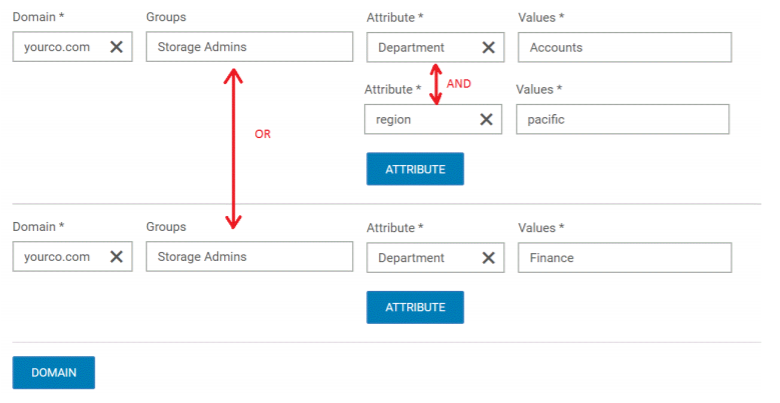Click the Values label above Finance field
The image size is (780, 403).
click(x=540, y=228)
